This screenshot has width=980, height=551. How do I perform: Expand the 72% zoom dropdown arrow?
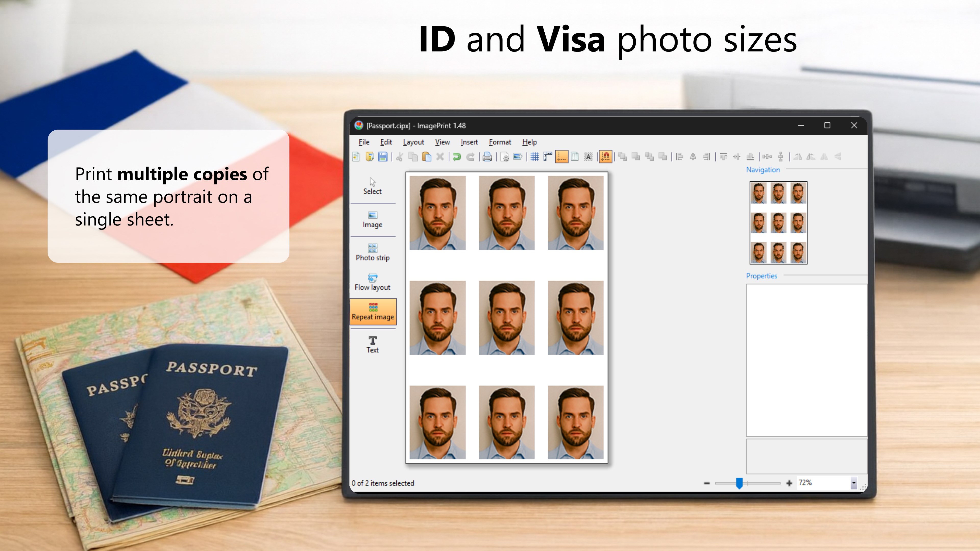point(854,483)
